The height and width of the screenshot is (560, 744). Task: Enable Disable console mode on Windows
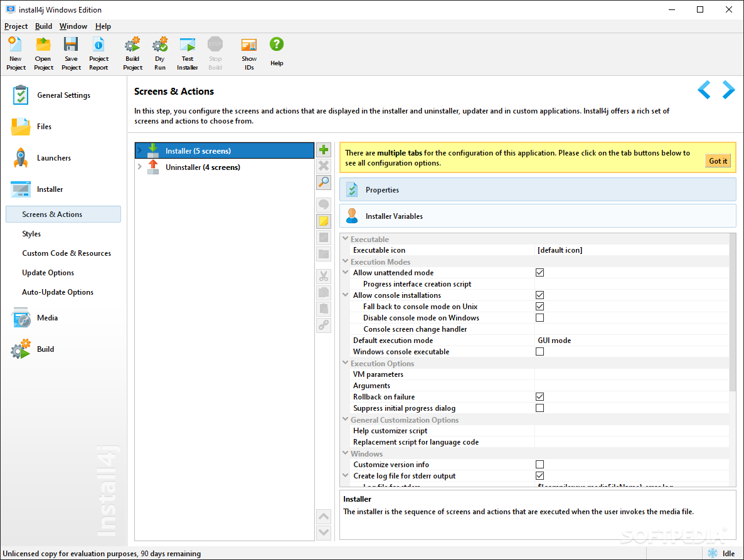coord(539,318)
